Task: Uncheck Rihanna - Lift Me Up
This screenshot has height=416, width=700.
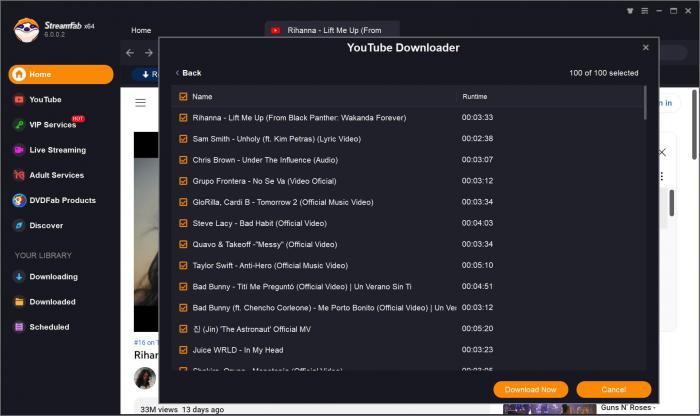Action: 183,118
